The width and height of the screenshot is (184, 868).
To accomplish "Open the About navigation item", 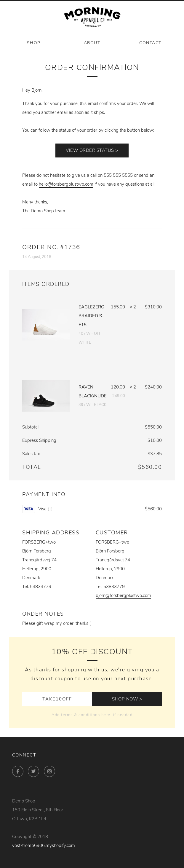I will pos(92,43).
